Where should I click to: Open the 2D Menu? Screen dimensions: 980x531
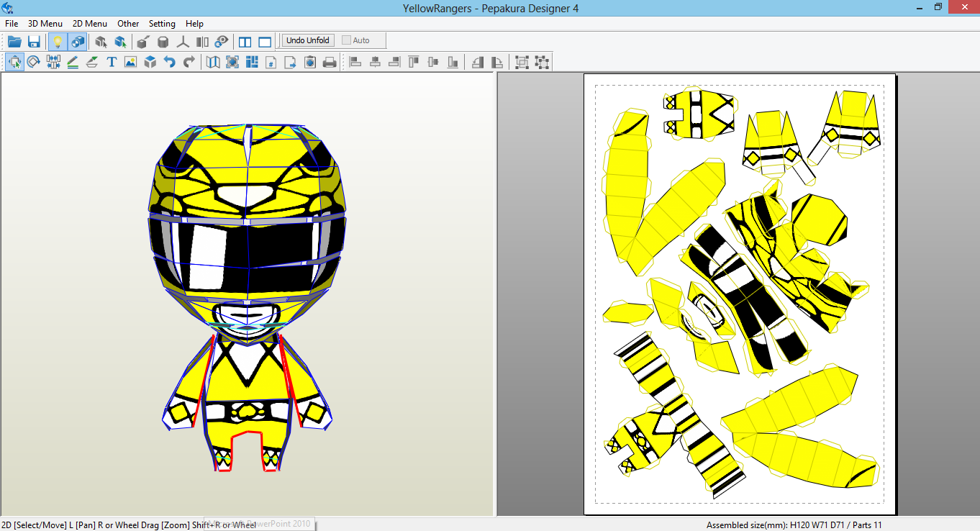click(89, 23)
